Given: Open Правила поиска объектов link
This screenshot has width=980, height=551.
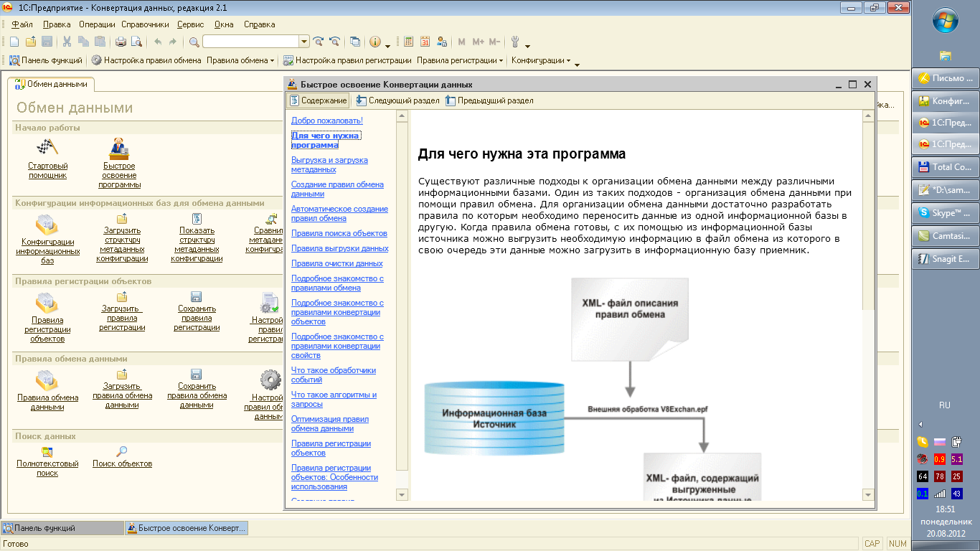Looking at the screenshot, I should coord(339,233).
